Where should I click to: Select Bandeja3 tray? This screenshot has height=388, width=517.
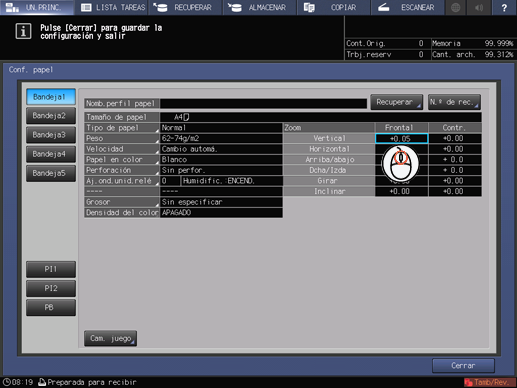click(x=51, y=135)
